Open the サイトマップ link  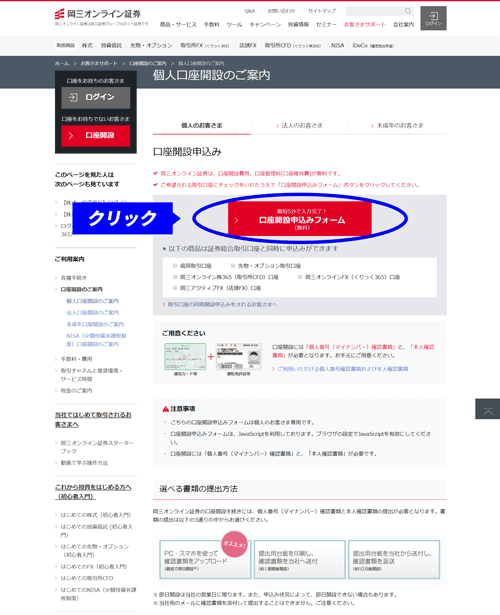(x=322, y=11)
